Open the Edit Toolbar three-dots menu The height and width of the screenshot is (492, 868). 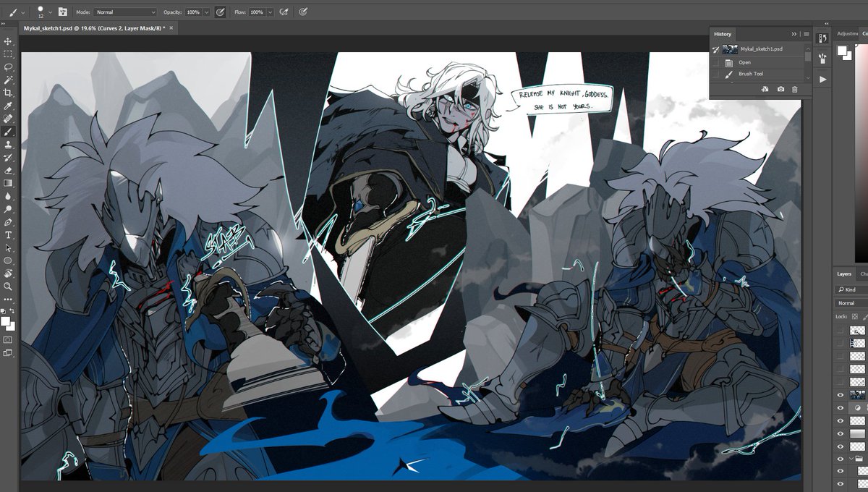point(8,299)
